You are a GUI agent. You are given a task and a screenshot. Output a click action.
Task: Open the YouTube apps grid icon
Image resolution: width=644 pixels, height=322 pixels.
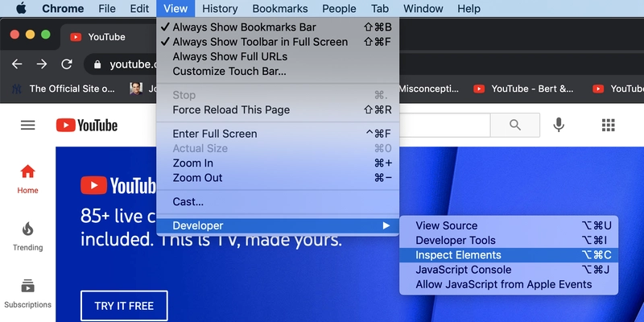tap(609, 125)
